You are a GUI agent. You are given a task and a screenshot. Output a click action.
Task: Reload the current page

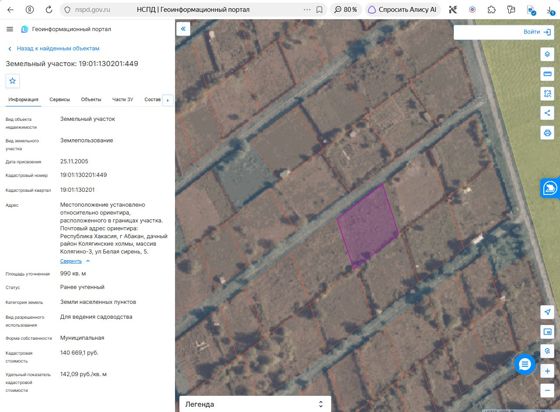49,10
